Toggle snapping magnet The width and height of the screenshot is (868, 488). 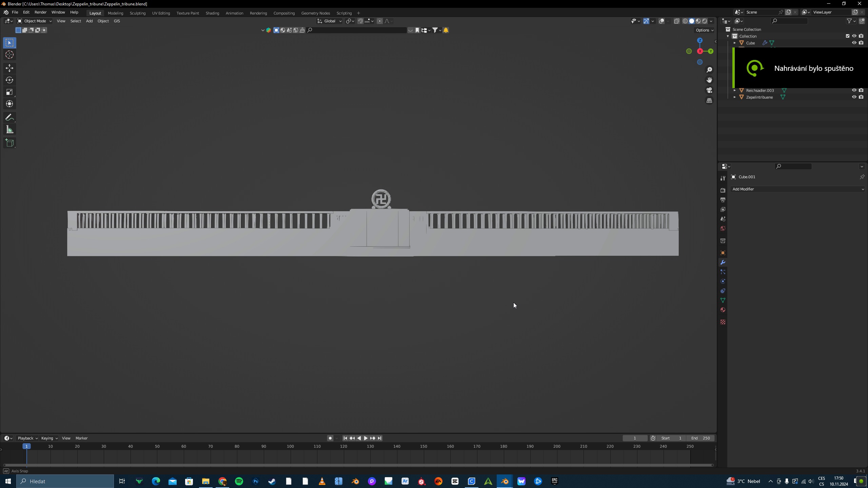[360, 21]
